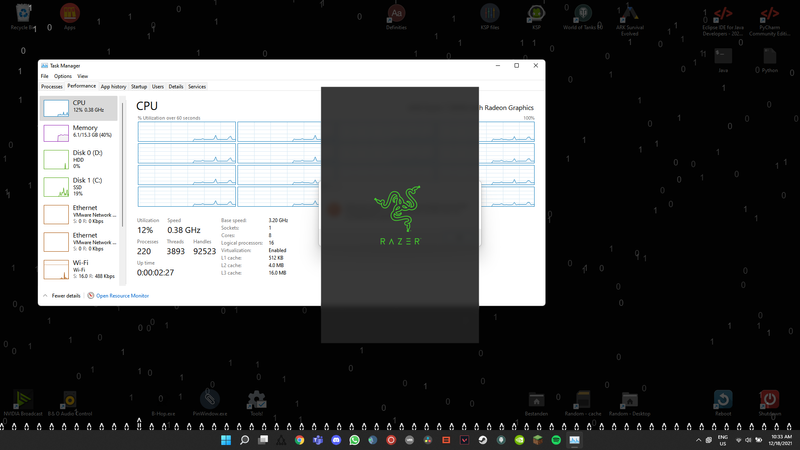Switch to the Services tab
The image size is (800, 450).
(x=197, y=87)
